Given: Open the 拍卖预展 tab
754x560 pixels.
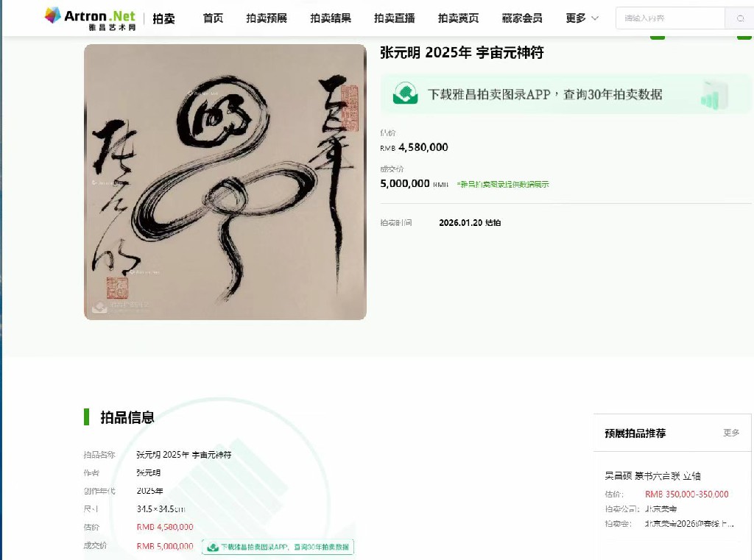Looking at the screenshot, I should tap(267, 18).
